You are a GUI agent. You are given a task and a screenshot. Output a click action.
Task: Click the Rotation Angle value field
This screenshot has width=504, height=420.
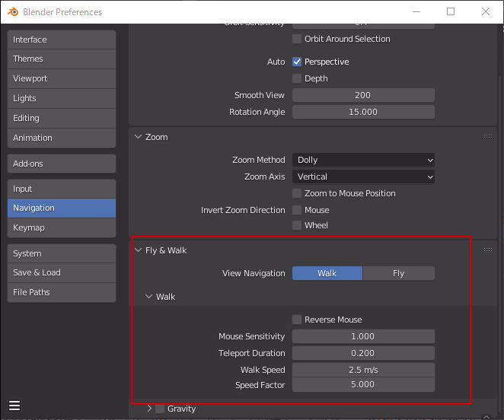point(363,112)
